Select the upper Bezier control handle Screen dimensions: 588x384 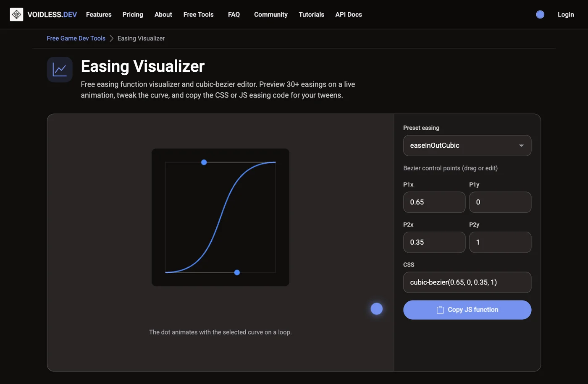[204, 162]
